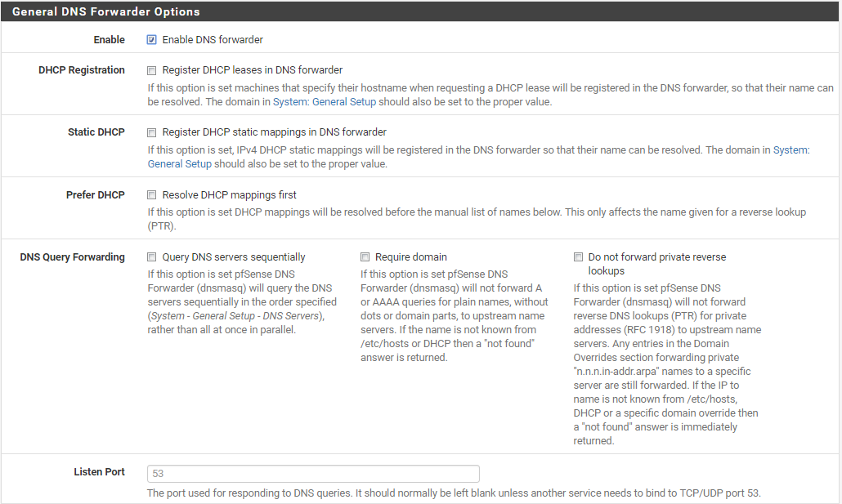Click the Listen Port help text below field
The image size is (842, 504).
[454, 493]
